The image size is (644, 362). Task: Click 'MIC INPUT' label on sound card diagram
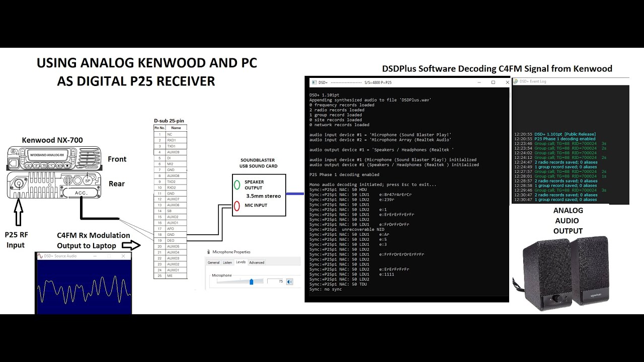(x=256, y=205)
